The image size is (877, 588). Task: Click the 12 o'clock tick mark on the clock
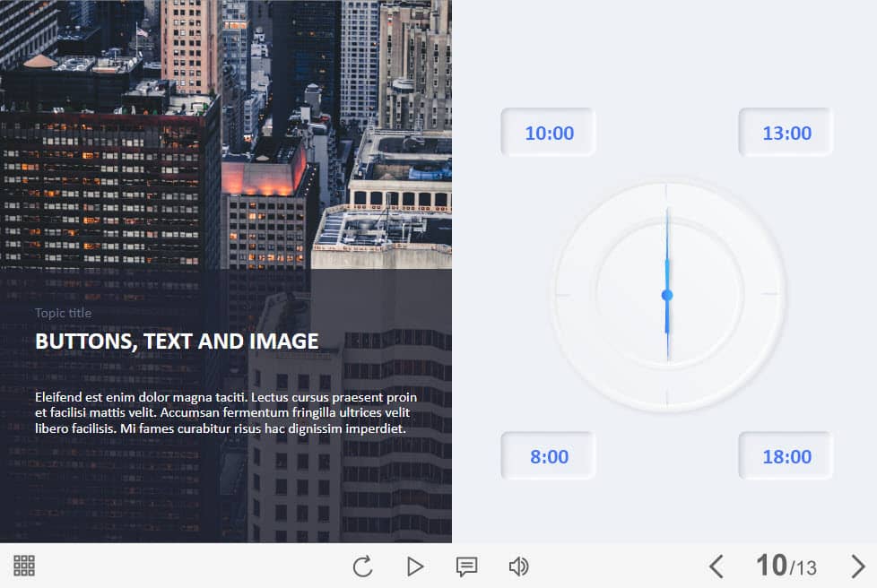667,190
